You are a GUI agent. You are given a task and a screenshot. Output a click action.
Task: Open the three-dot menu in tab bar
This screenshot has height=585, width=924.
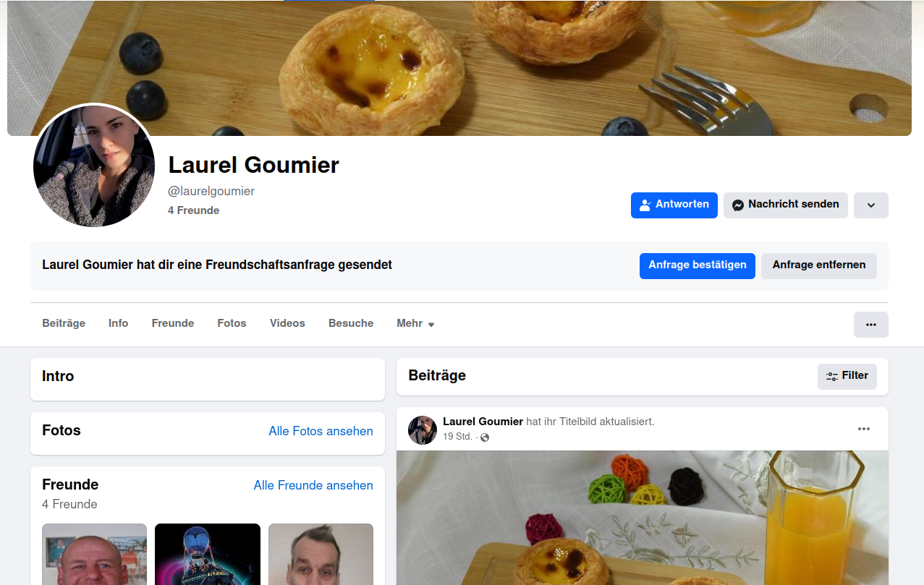[x=871, y=325]
